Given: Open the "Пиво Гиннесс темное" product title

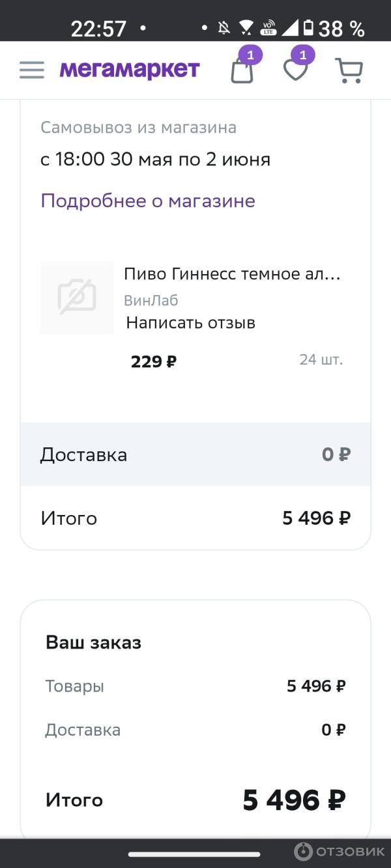Looking at the screenshot, I should pos(232,274).
